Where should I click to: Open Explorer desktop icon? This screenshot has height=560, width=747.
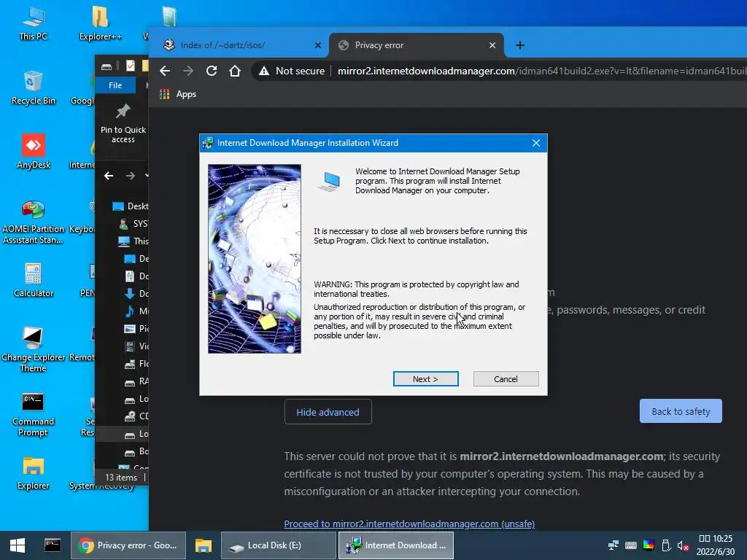point(34,472)
